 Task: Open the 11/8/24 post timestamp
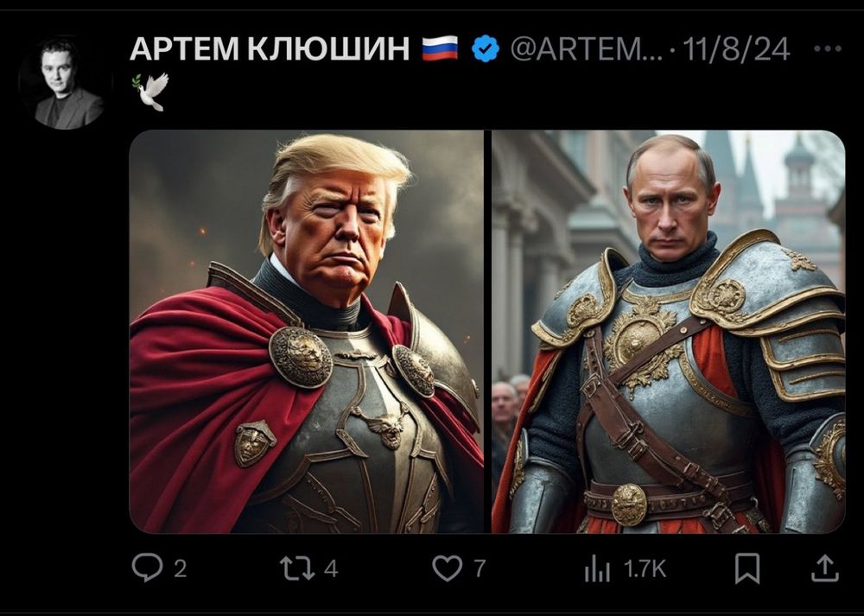736,49
